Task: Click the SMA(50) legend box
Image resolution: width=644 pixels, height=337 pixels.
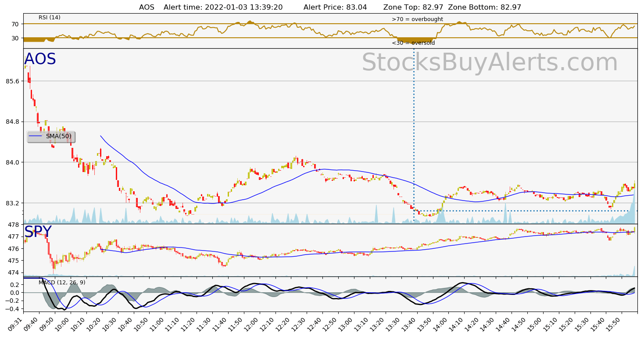Action: [x=51, y=137]
